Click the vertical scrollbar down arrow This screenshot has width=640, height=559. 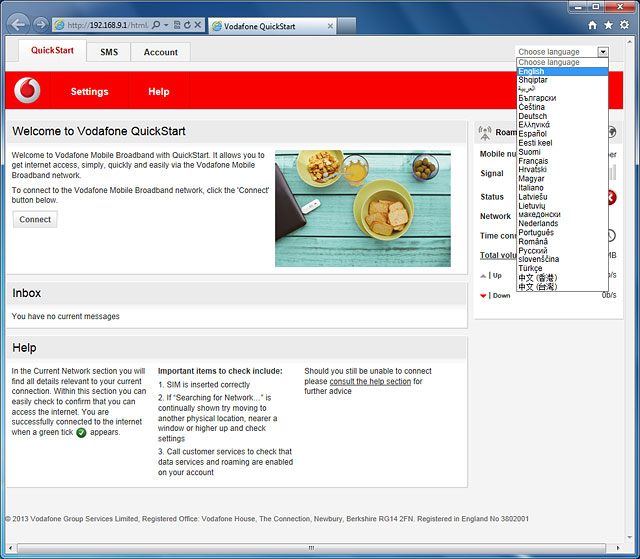[x=630, y=538]
